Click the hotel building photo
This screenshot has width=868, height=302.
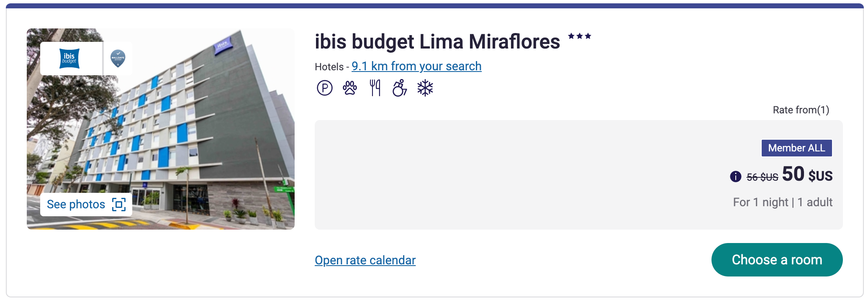161,129
